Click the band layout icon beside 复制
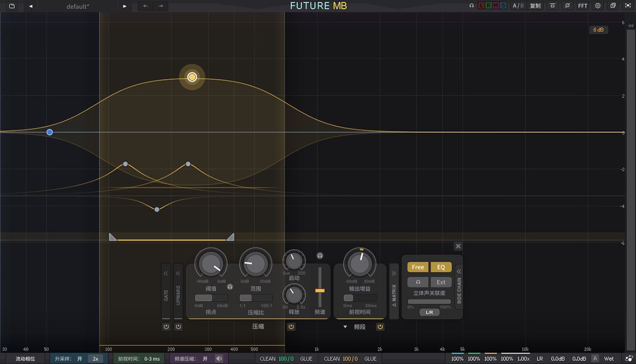The height and width of the screenshot is (364, 636). click(x=552, y=6)
